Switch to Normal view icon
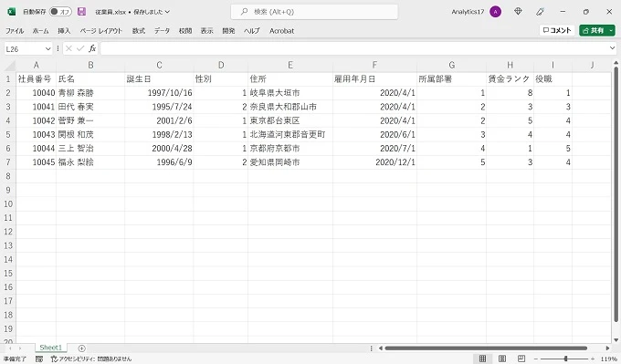621x364 pixels. pos(482,359)
